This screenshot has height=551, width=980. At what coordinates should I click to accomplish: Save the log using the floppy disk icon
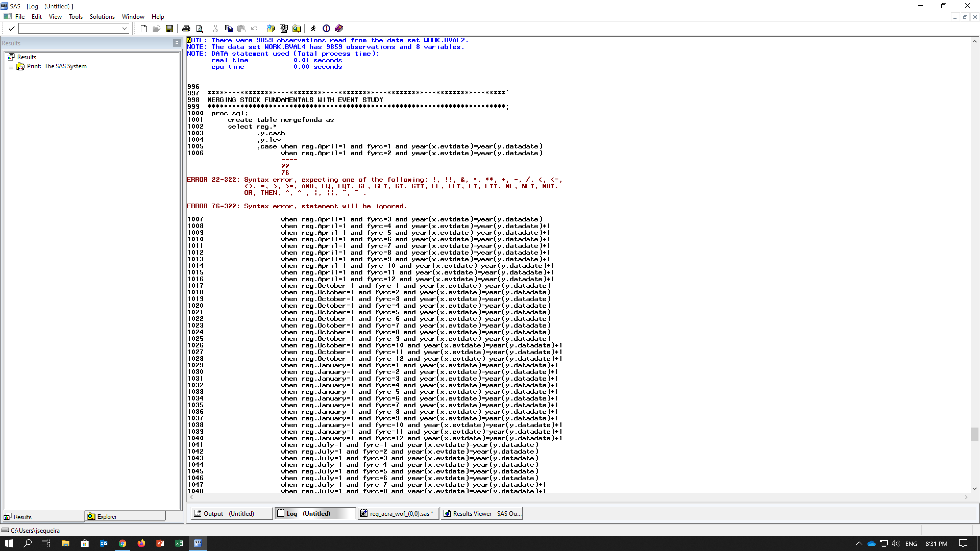170,28
